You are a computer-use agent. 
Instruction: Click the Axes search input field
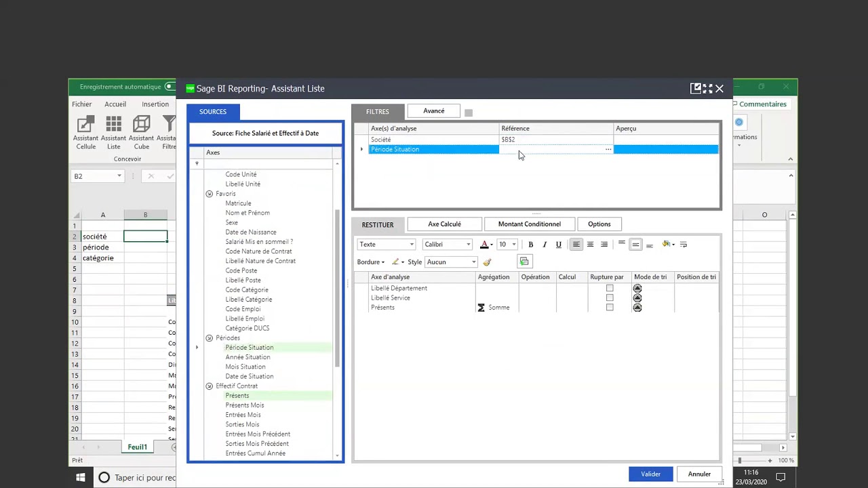coord(269,163)
